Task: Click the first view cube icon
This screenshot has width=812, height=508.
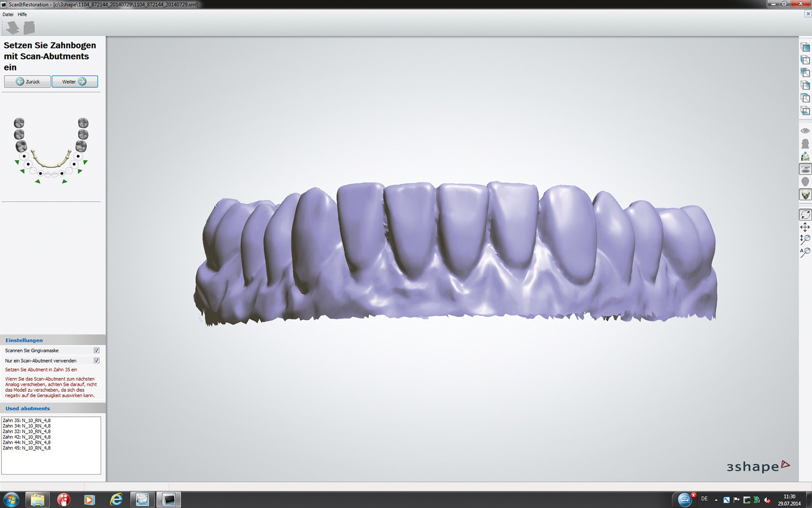Action: coord(805,48)
